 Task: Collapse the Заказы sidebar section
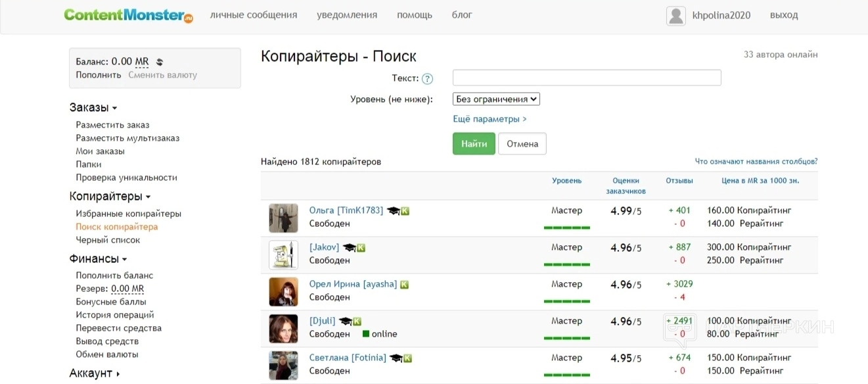(93, 108)
